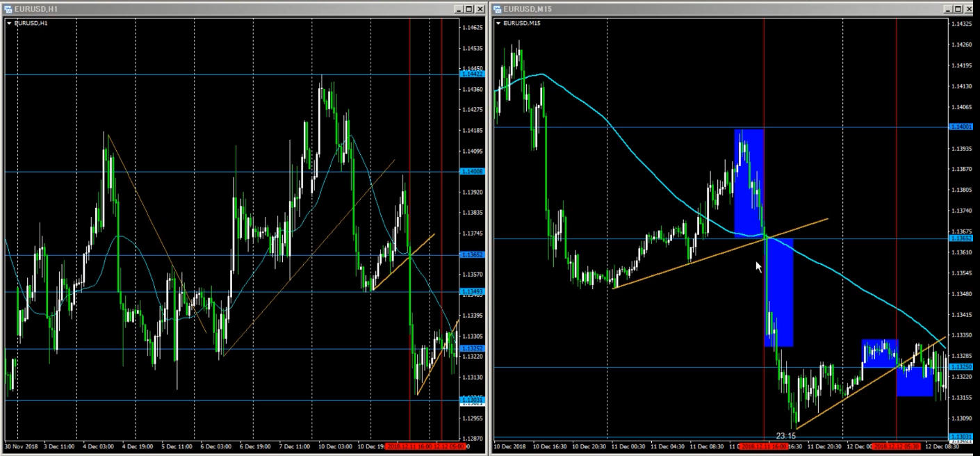Select the 1.14422 level label in H1 chart
The width and height of the screenshot is (980, 456).
(x=472, y=74)
